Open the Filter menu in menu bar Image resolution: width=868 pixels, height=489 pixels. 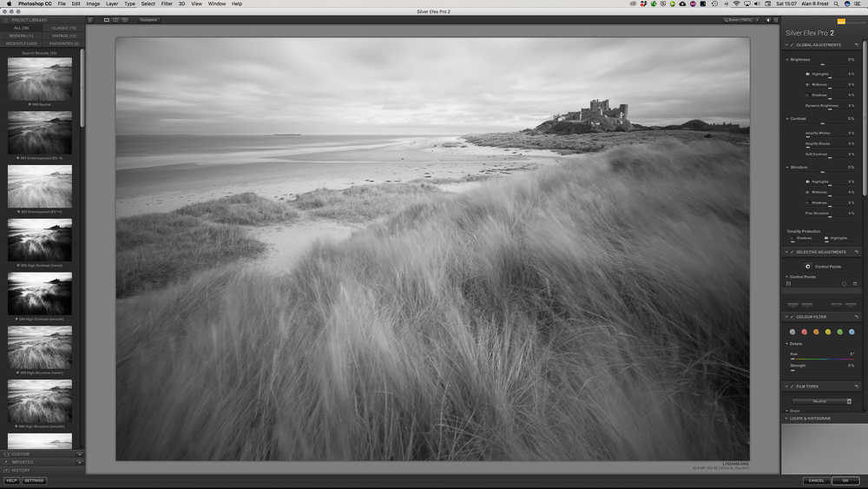point(166,3)
